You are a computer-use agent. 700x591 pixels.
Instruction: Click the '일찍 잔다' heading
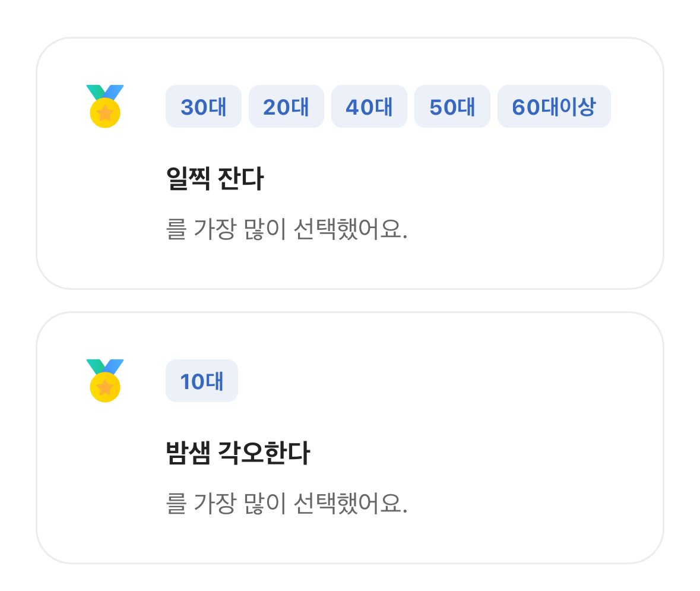(x=215, y=179)
